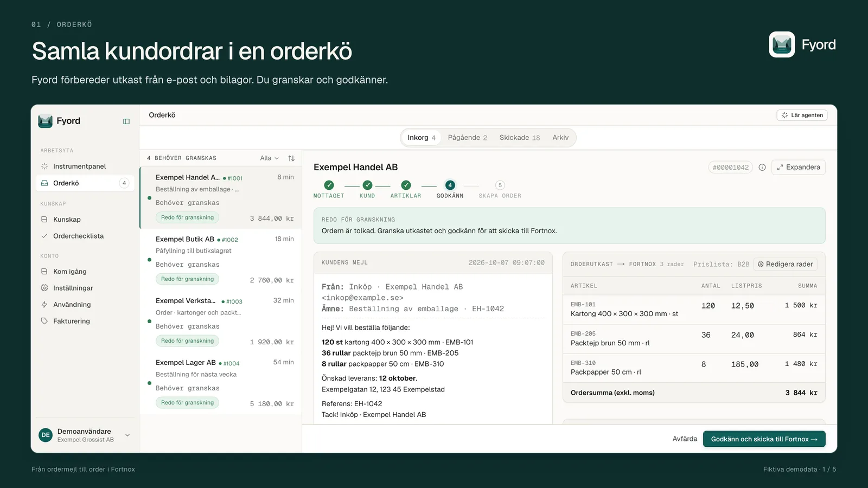
Task: Open the Exempel Lager AB order #1004
Action: pos(221,383)
